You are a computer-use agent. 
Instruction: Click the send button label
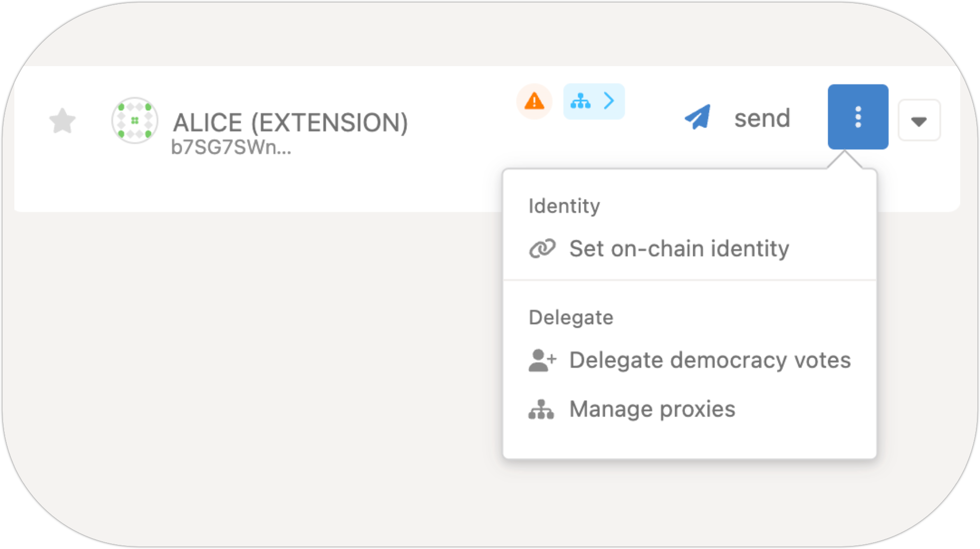[762, 119]
